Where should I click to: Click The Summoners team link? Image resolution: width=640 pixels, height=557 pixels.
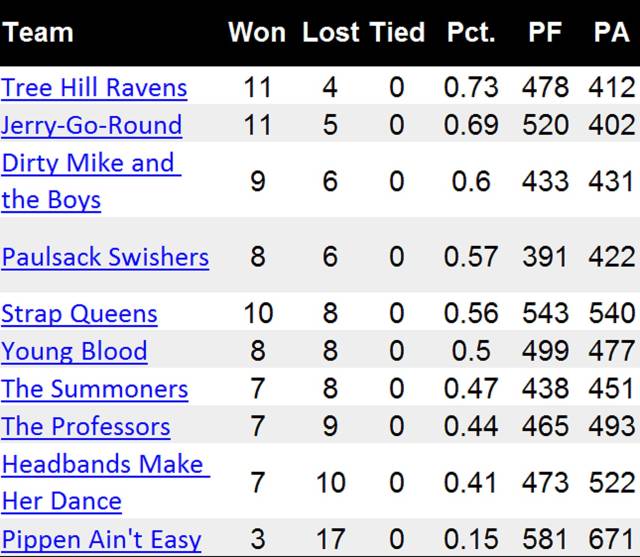[x=94, y=388]
